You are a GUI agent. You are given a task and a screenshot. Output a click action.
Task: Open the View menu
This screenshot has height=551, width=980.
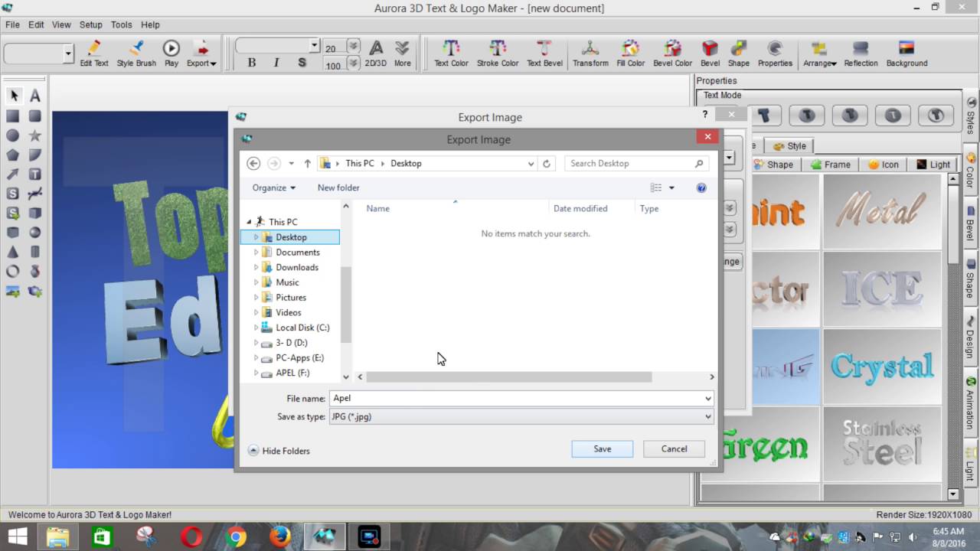pos(61,24)
